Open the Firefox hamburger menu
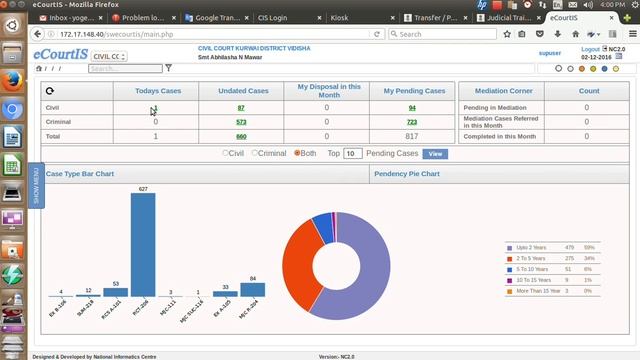Image resolution: width=640 pixels, height=360 pixels. point(633,34)
